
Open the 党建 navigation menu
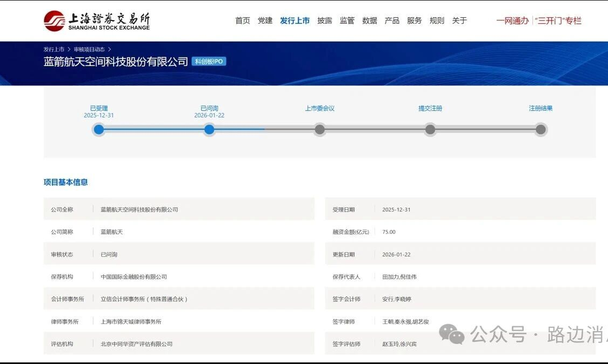pyautogui.click(x=265, y=21)
